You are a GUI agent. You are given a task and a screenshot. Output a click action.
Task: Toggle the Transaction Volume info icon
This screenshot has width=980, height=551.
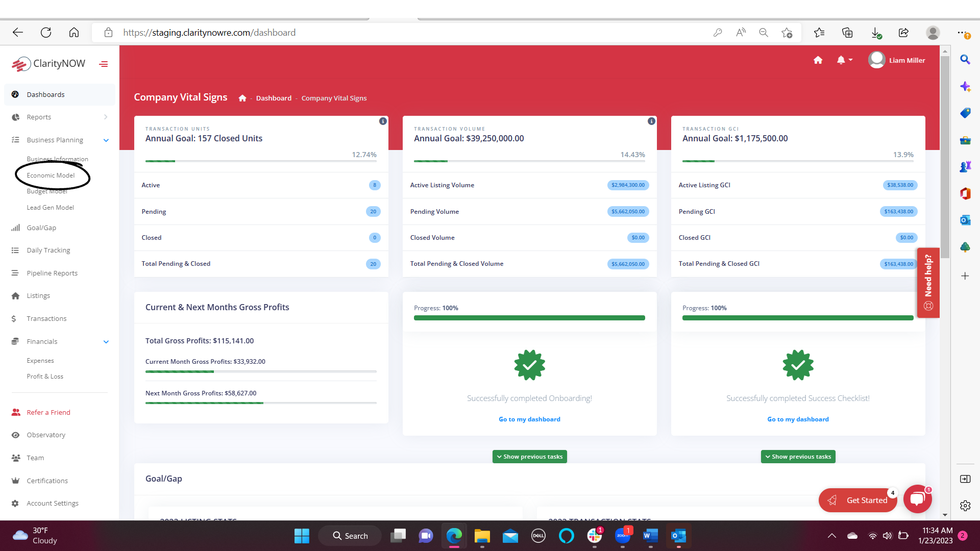651,122
